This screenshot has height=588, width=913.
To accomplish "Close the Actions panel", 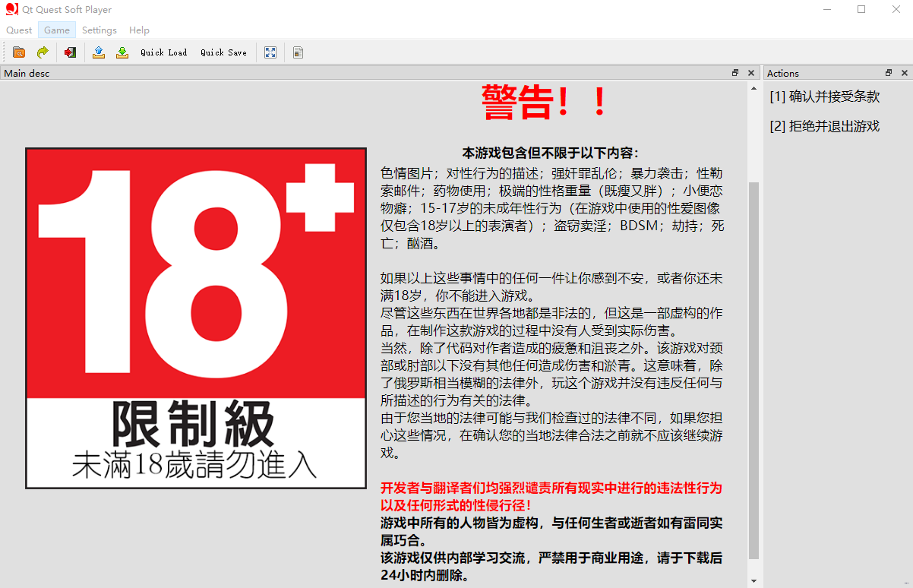I will [x=904, y=73].
